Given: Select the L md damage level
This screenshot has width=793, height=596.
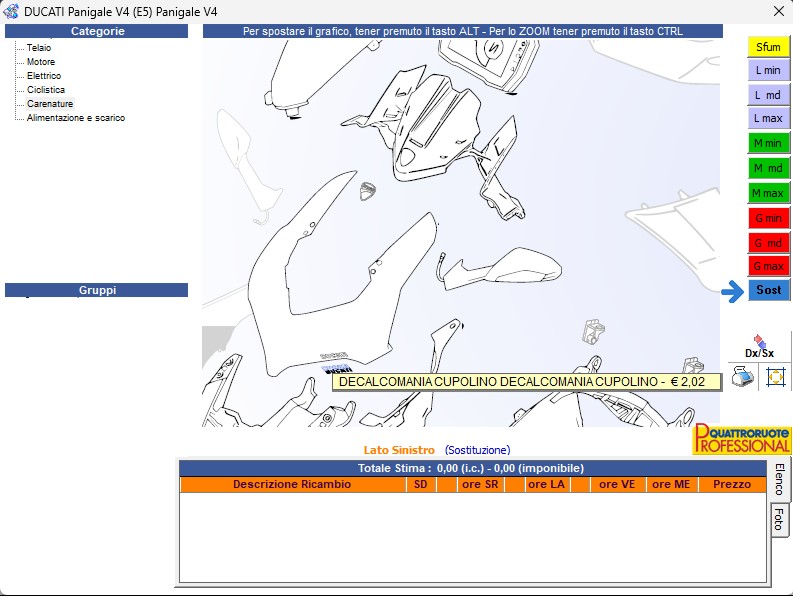Looking at the screenshot, I should 768,95.
